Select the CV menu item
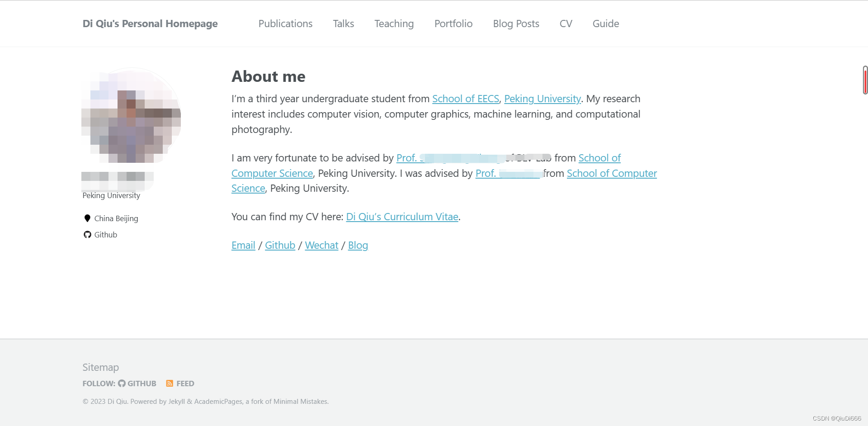Viewport: 868px width, 426px height. pos(566,24)
